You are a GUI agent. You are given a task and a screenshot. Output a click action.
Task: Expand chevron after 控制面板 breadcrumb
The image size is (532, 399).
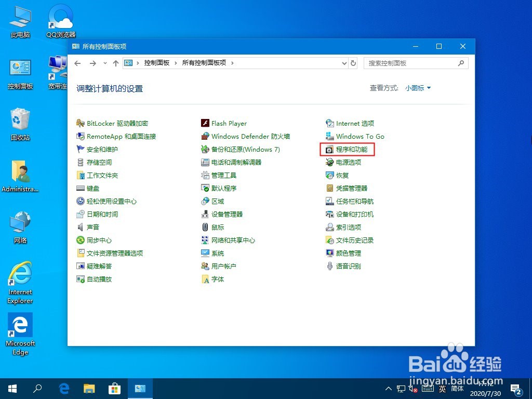(x=176, y=63)
